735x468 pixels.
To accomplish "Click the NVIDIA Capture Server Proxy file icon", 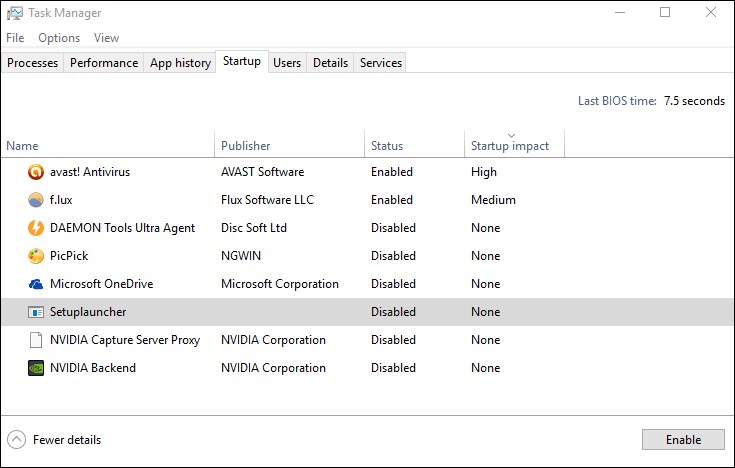I will (x=36, y=340).
